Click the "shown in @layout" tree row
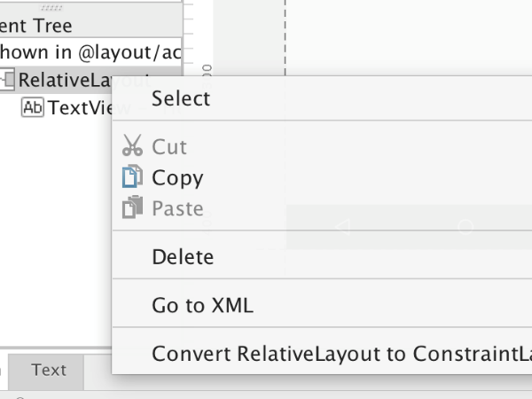 [91, 52]
